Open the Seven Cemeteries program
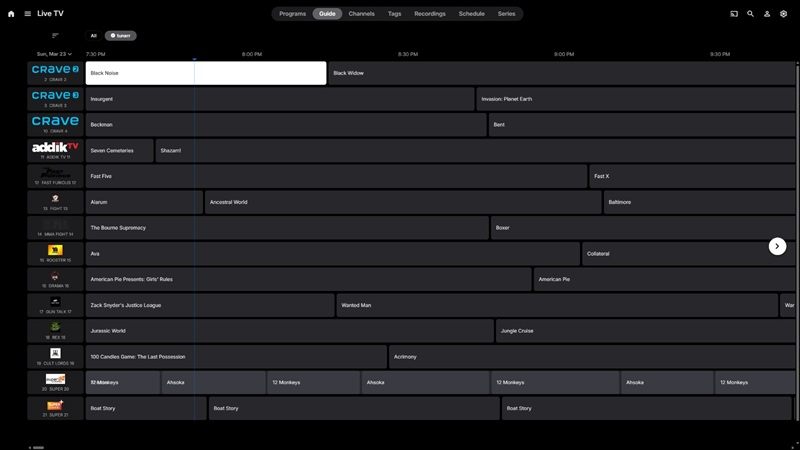Image resolution: width=800 pixels, height=450 pixels. point(119,151)
